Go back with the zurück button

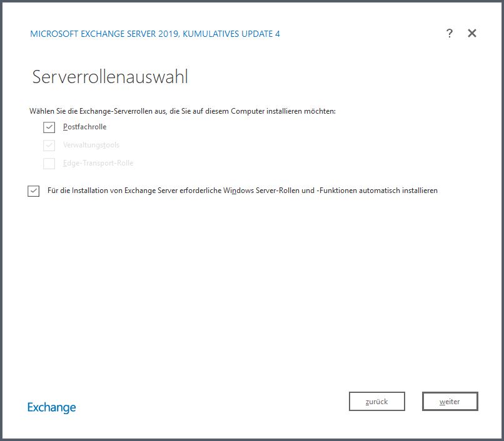(x=376, y=401)
